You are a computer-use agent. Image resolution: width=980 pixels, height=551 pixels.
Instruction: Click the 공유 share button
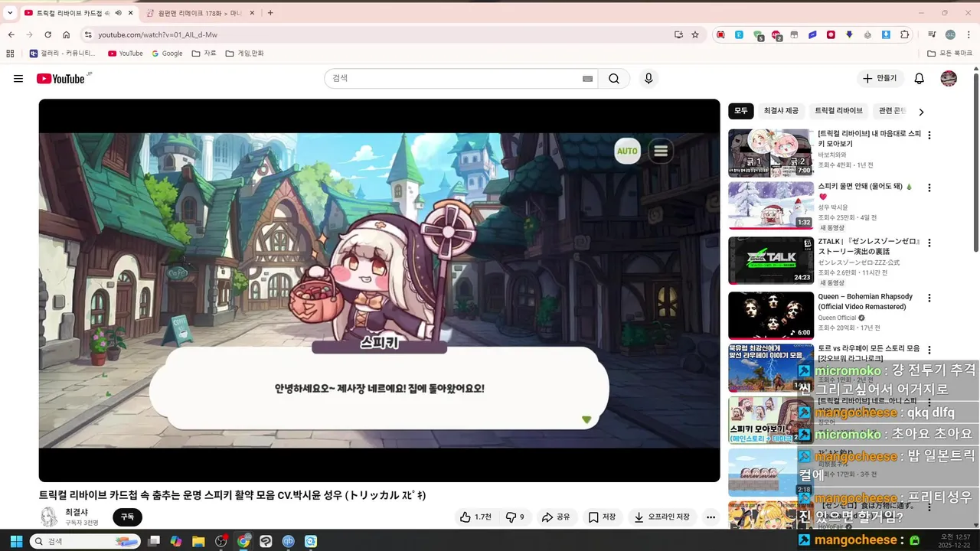click(556, 517)
